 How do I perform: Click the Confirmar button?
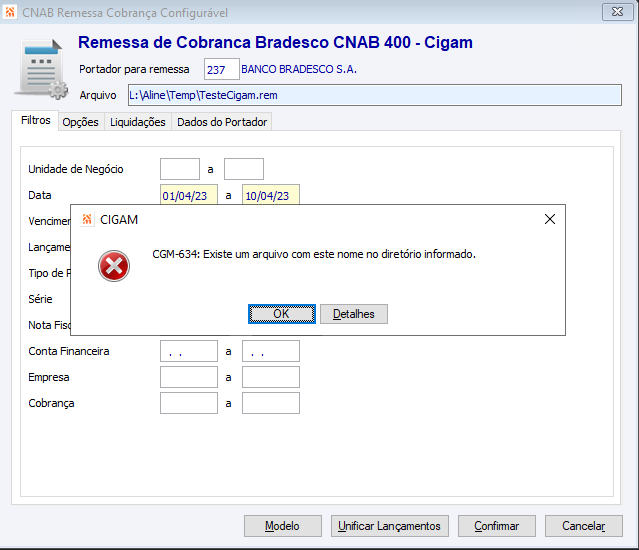tap(497, 526)
